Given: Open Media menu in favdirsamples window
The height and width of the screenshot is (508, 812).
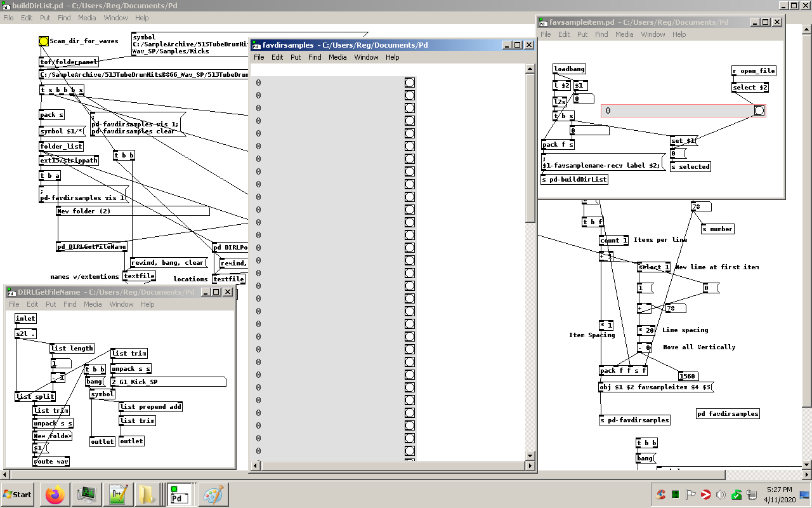Looking at the screenshot, I should (x=337, y=57).
